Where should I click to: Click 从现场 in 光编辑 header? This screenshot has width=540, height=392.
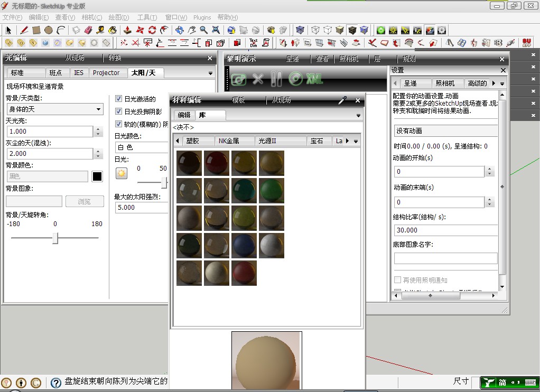(x=75, y=58)
